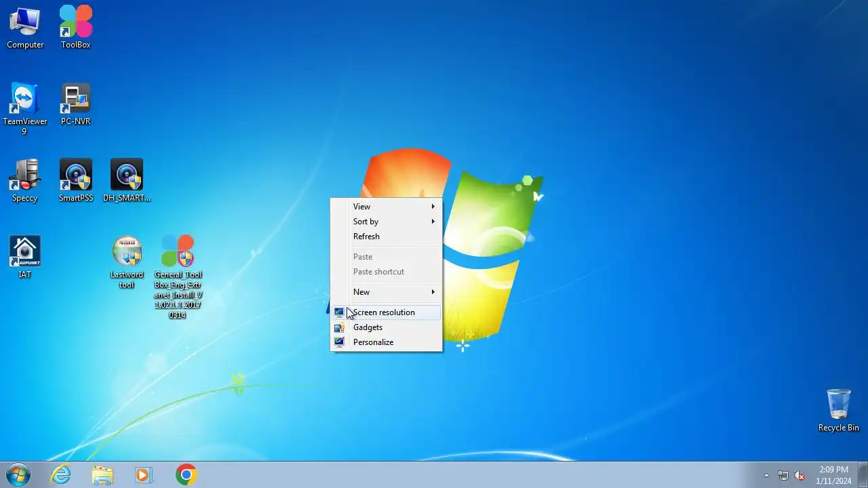Click the Gadgets menu item icon

tap(339, 327)
